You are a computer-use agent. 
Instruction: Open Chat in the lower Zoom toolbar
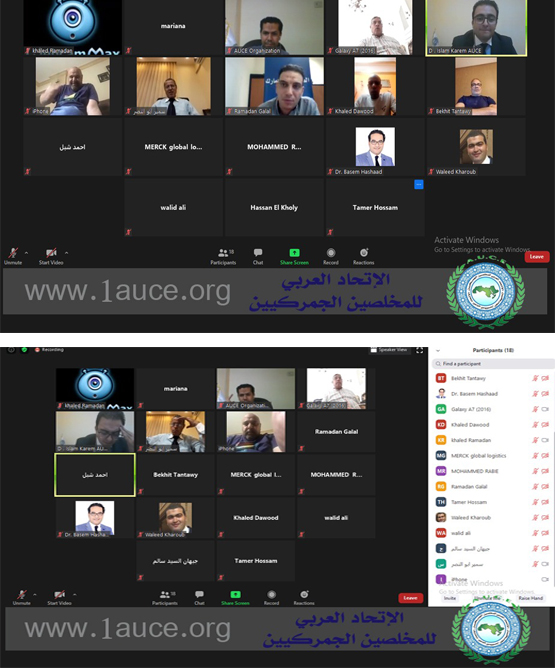tap(199, 597)
